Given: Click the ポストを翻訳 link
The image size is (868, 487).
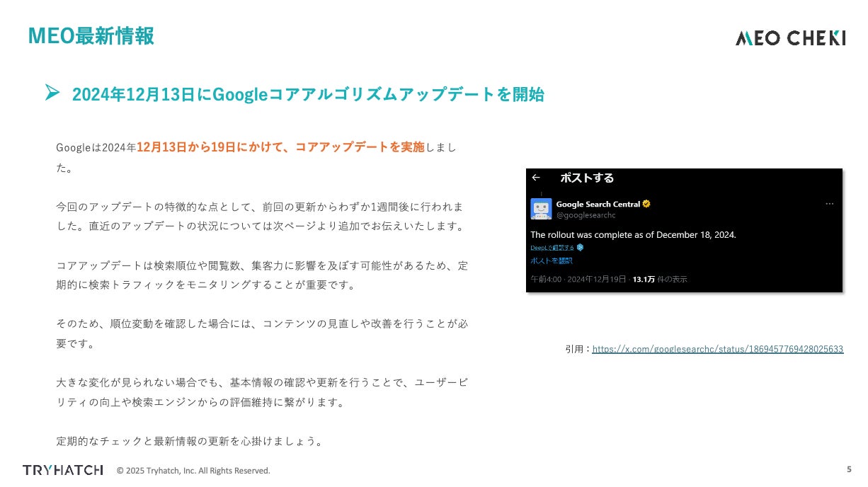Looking at the screenshot, I should [x=552, y=260].
